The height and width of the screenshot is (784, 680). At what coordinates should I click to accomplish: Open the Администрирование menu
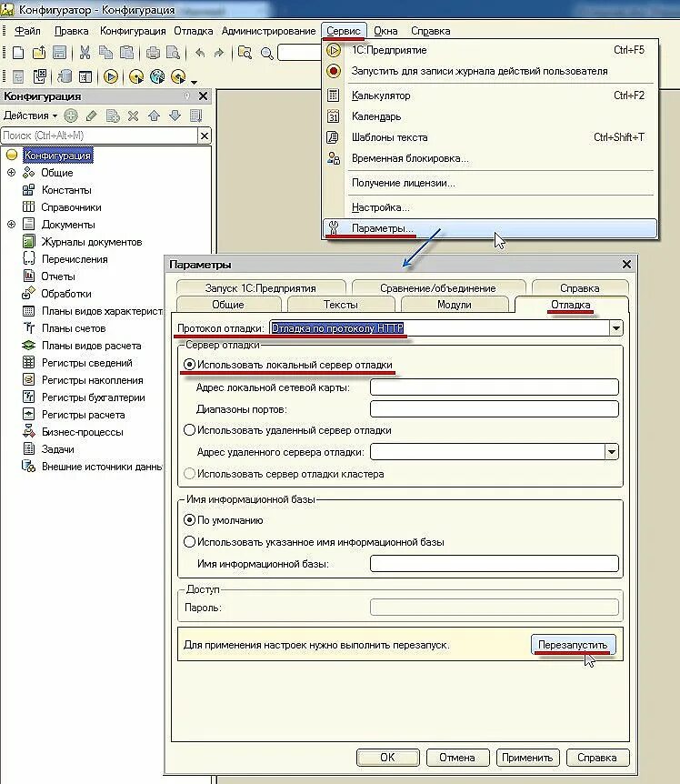pyautogui.click(x=269, y=31)
